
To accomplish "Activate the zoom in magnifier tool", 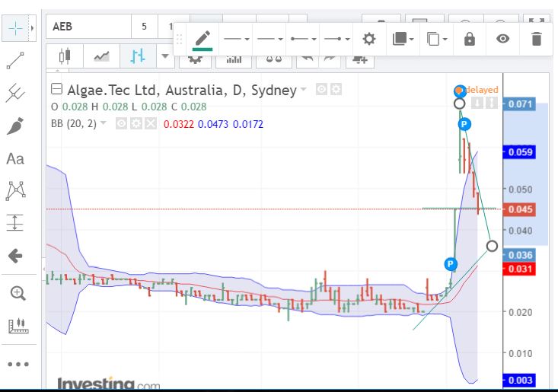I will pos(18,294).
